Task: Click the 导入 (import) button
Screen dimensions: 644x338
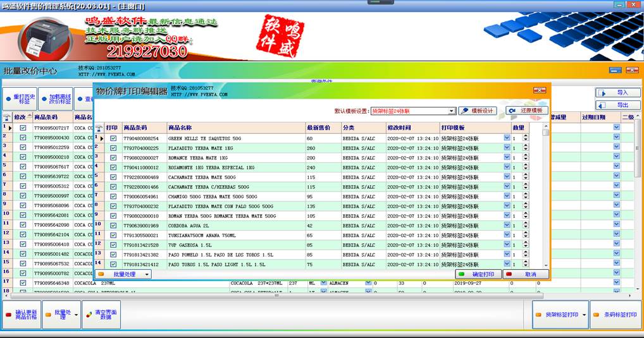Action: coord(618,93)
